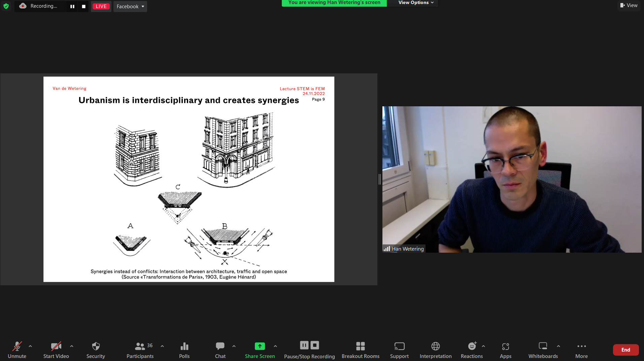Viewport: 644px width, 361px height.
Task: Click the 'Lecture STEM is FEM' slide header
Action: click(x=302, y=89)
